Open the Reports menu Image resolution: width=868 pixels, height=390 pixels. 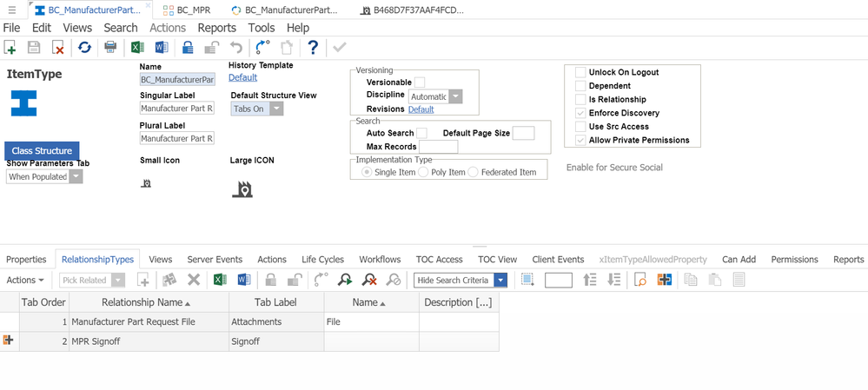pos(216,28)
